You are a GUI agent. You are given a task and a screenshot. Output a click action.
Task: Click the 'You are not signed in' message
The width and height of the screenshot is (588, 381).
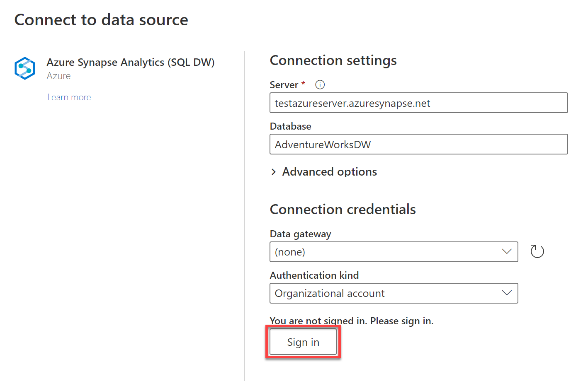click(352, 321)
